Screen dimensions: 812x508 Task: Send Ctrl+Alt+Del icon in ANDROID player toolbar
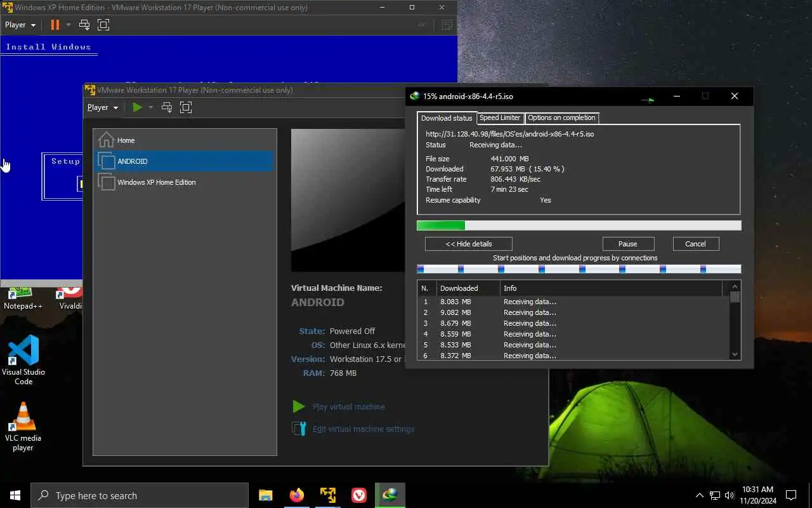point(167,107)
